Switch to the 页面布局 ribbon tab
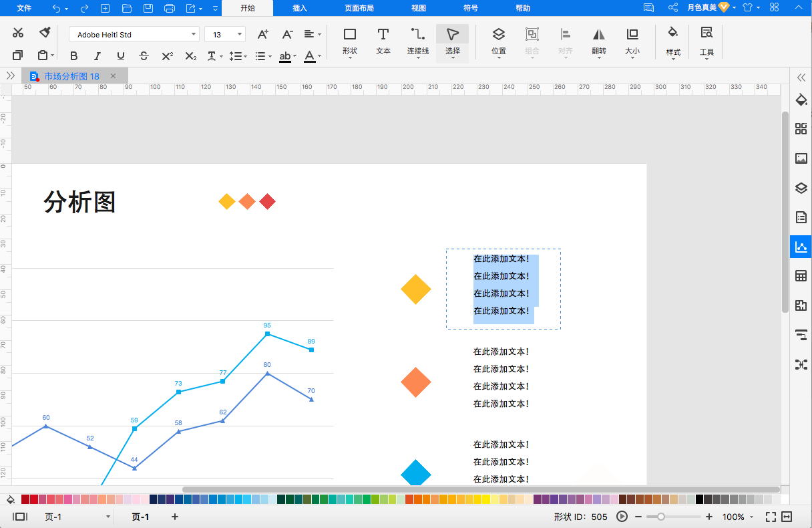 pos(359,8)
